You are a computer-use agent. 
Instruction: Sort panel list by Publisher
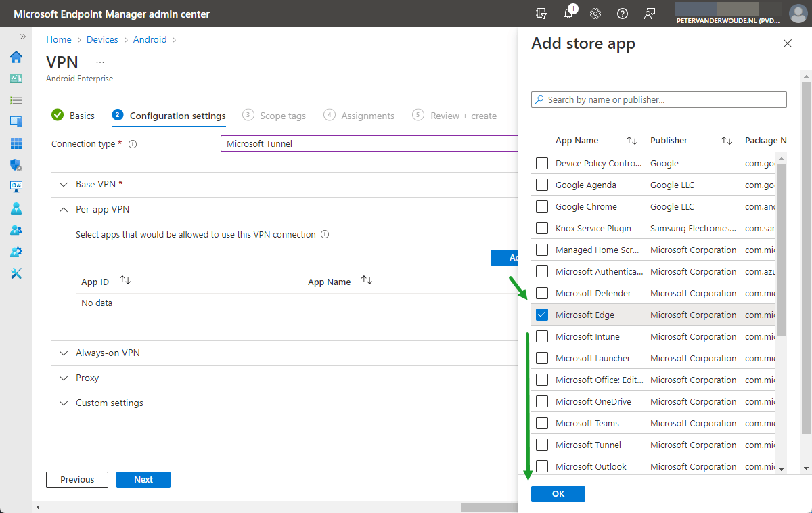coord(727,141)
